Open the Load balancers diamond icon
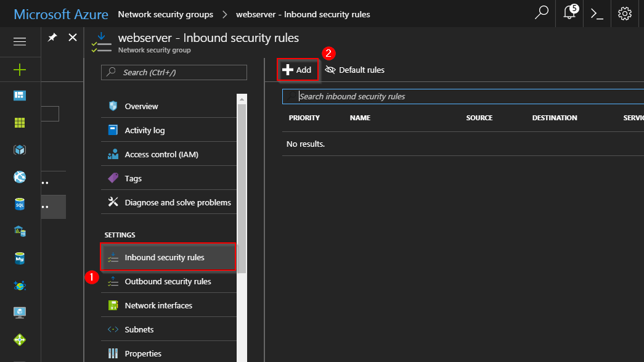 click(x=20, y=340)
